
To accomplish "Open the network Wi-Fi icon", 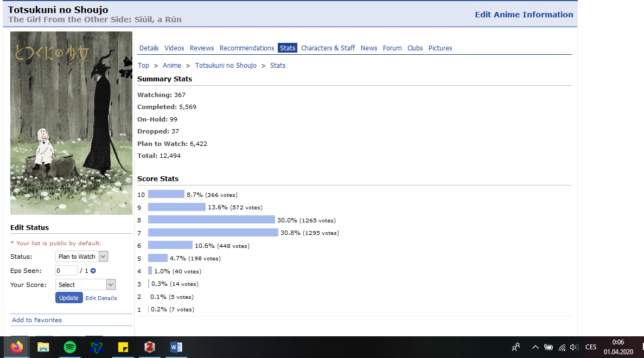I will (562, 348).
